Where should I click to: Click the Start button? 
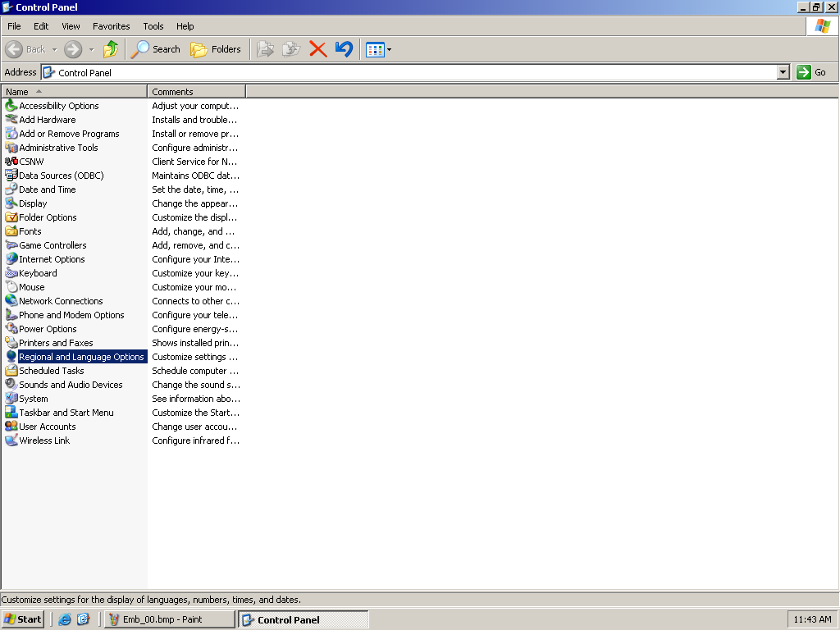click(x=22, y=619)
